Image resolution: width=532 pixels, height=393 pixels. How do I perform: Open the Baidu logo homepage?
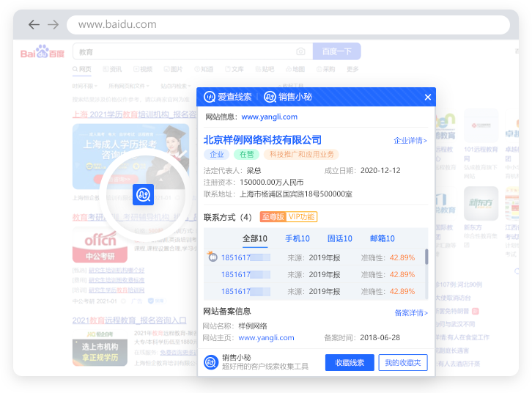[43, 51]
